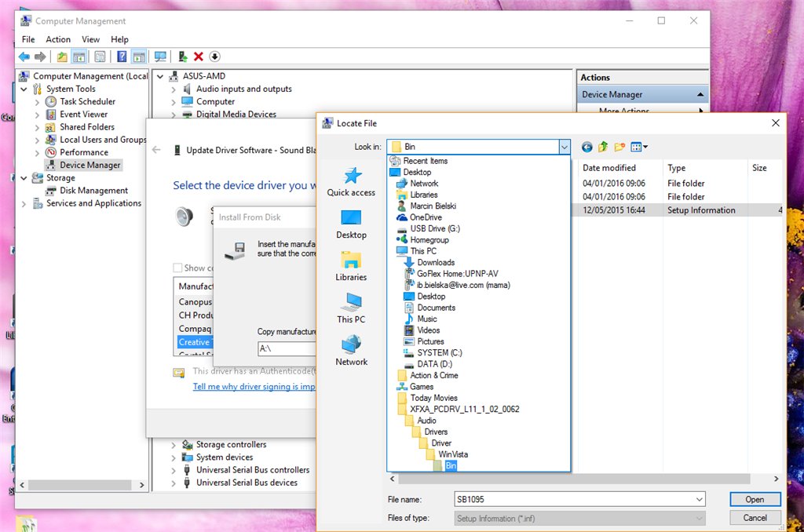Sort by Type column header
Viewport: 804px width, 532px height.
[x=676, y=168]
